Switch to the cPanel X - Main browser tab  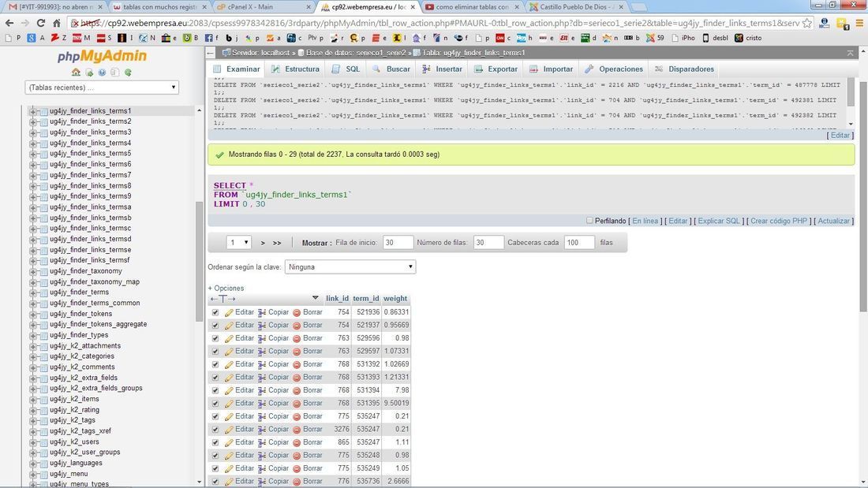(263, 7)
